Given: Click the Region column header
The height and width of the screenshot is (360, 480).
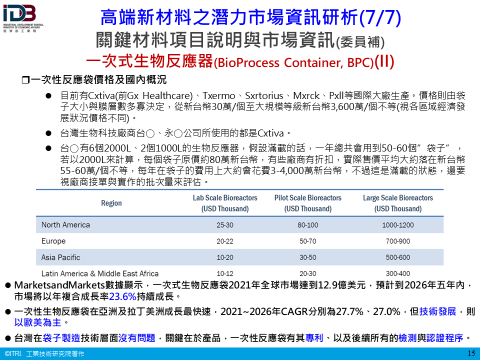Looking at the screenshot, I should [112, 203].
